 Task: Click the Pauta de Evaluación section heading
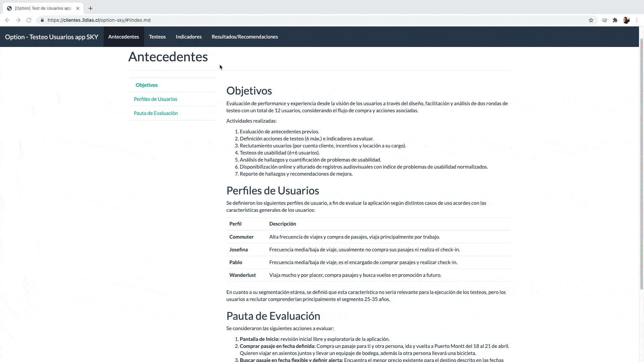click(x=273, y=316)
